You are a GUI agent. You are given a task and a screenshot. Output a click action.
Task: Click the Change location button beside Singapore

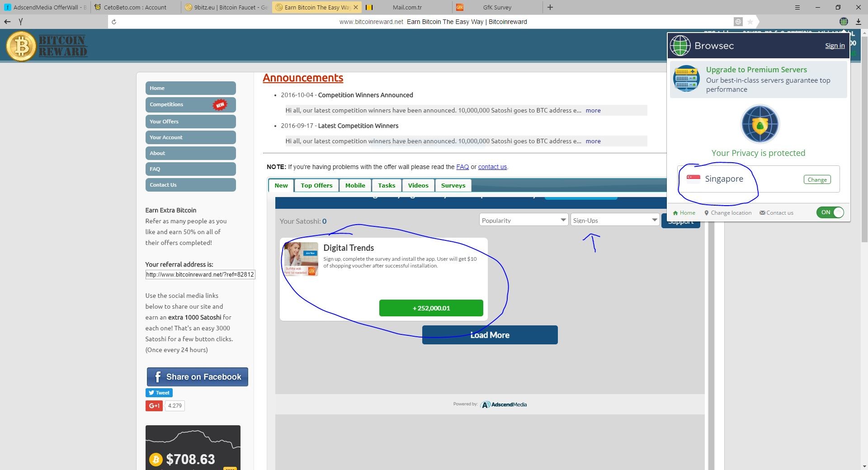click(x=817, y=179)
